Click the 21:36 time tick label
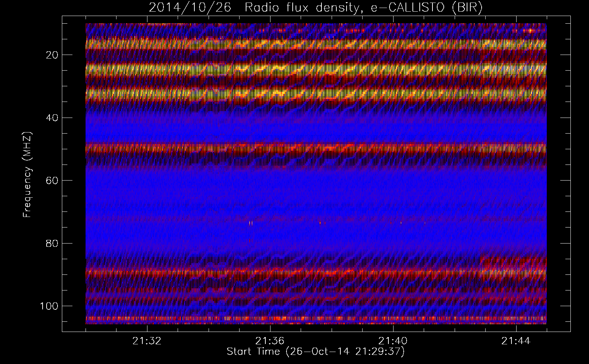The width and height of the screenshot is (589, 364). [x=270, y=341]
